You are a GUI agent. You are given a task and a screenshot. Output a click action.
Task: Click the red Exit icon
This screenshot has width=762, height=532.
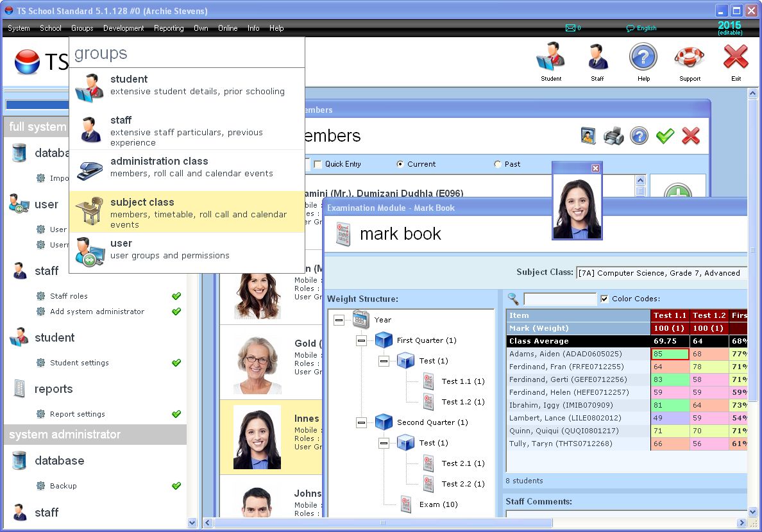(x=736, y=60)
